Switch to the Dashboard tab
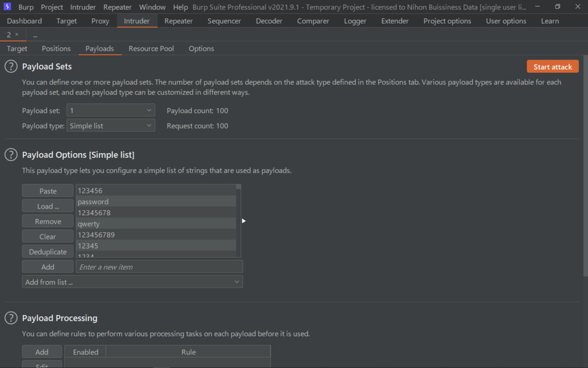Image resolution: width=588 pixels, height=368 pixels. click(x=24, y=21)
